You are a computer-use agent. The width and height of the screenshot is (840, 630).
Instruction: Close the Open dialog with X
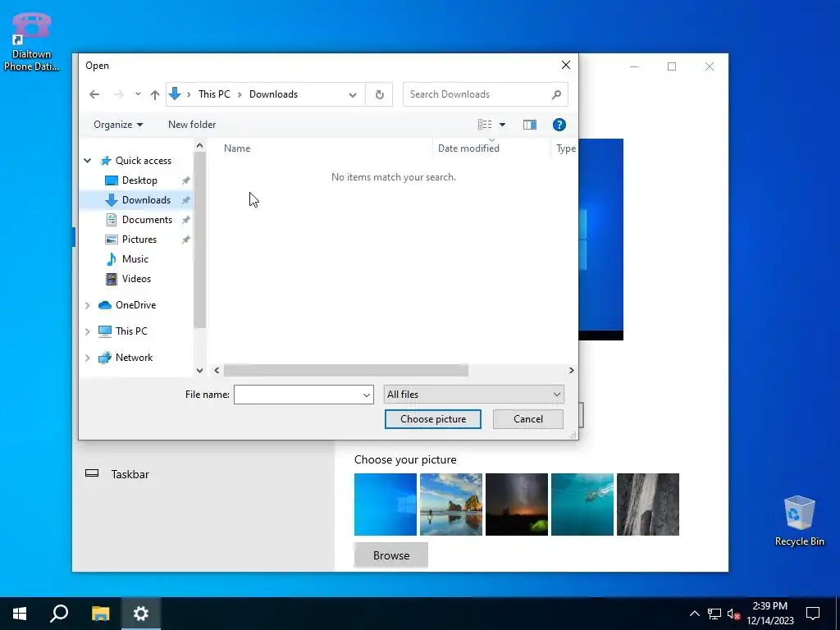pyautogui.click(x=566, y=65)
